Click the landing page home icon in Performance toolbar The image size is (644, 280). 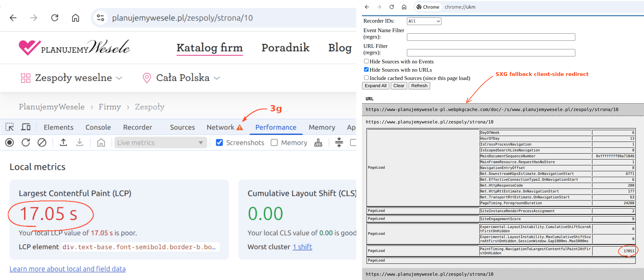[x=101, y=142]
